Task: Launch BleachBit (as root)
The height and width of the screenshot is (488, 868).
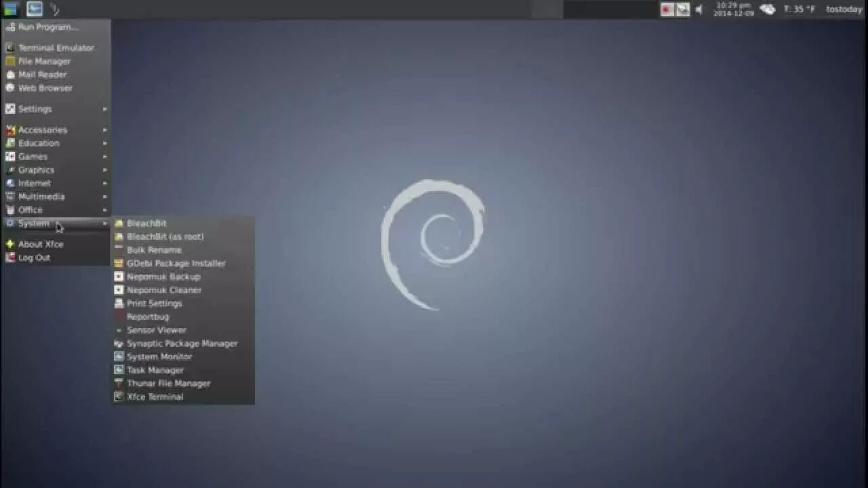Action: 183,237
